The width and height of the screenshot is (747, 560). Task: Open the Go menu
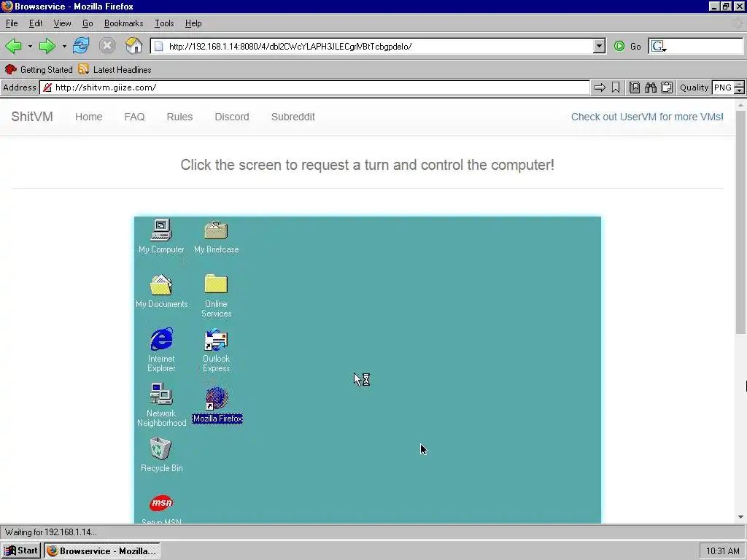[x=88, y=23]
